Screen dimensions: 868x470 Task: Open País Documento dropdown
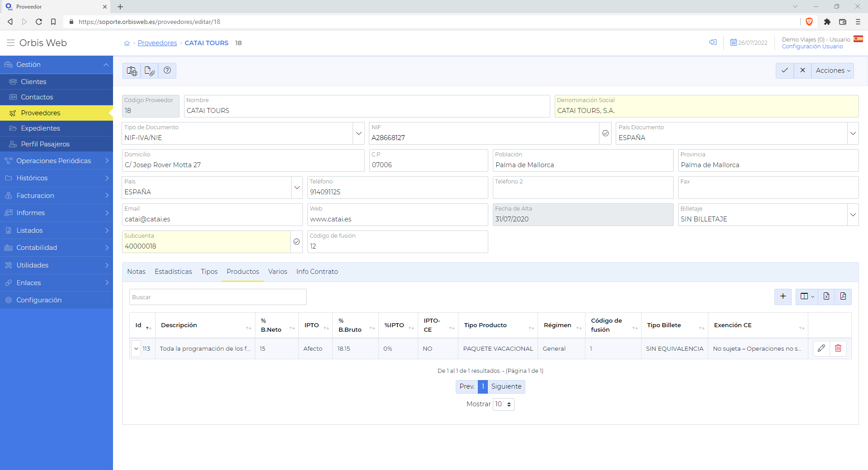click(853, 133)
